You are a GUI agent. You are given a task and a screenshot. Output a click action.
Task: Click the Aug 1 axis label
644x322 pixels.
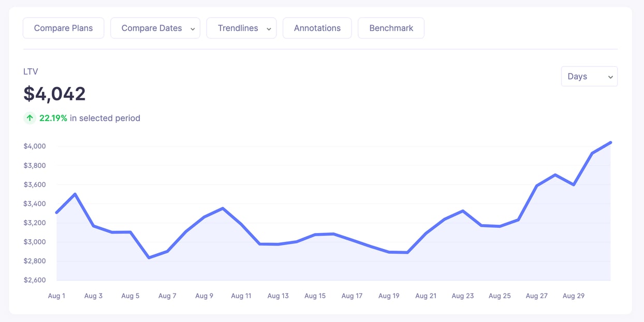pyautogui.click(x=56, y=296)
